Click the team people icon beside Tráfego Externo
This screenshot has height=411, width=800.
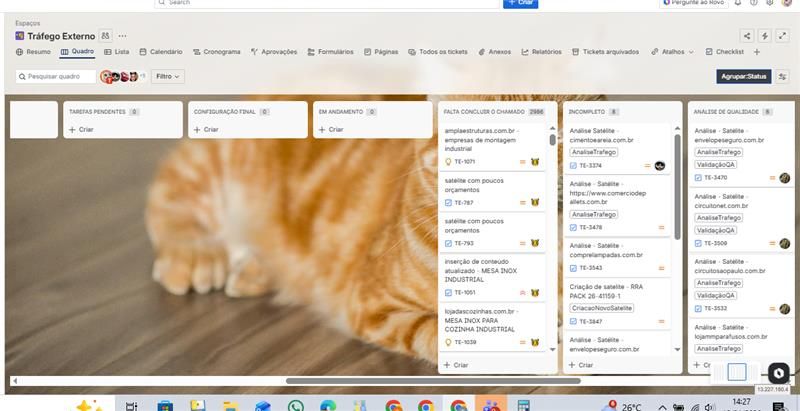(105, 36)
